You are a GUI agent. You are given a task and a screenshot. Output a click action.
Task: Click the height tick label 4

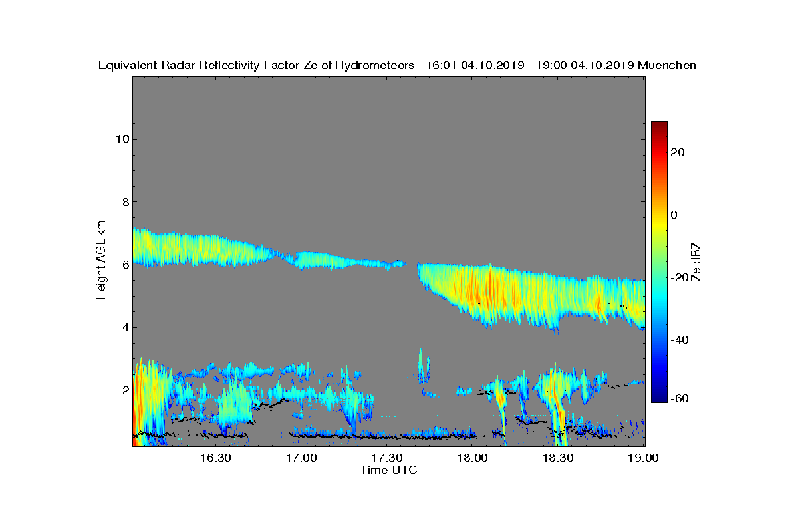[x=124, y=327]
